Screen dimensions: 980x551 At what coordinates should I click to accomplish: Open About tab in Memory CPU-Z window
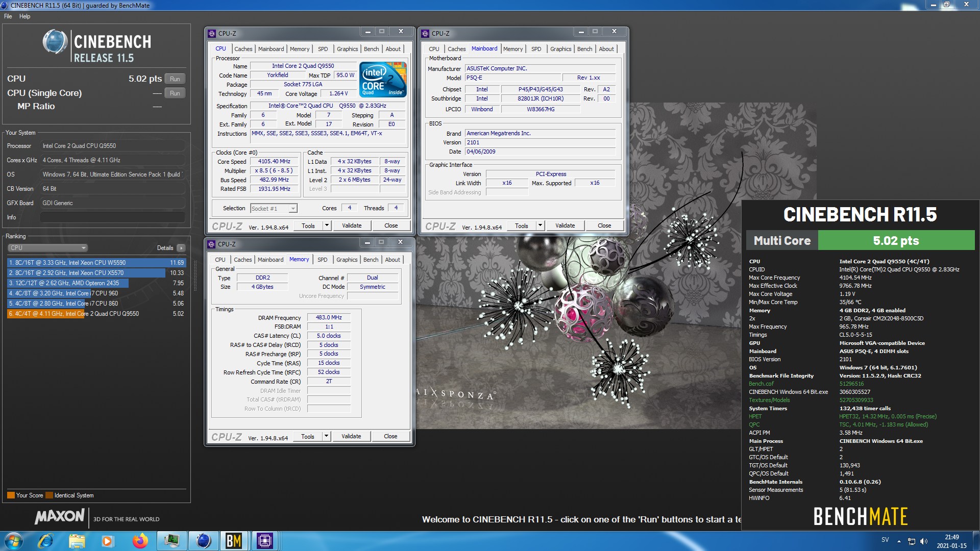pyautogui.click(x=393, y=260)
